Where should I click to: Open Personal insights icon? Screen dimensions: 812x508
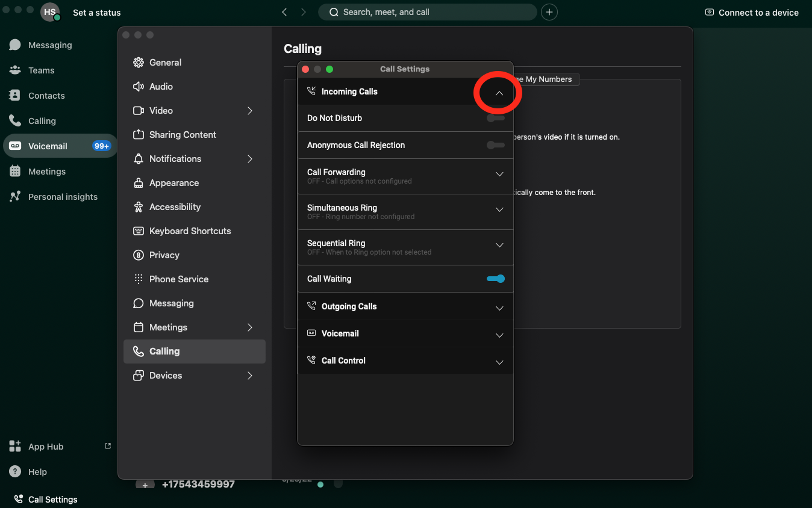pos(15,197)
